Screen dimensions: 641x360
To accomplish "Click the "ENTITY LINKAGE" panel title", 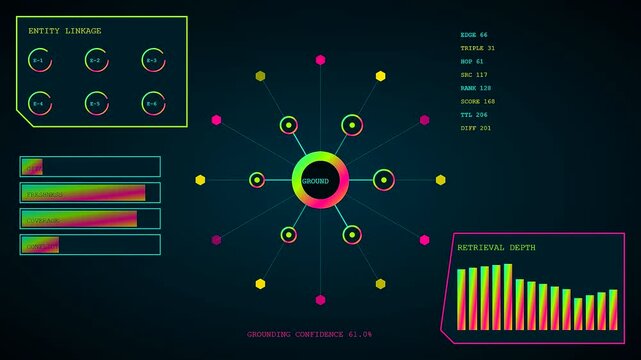I will pos(65,31).
